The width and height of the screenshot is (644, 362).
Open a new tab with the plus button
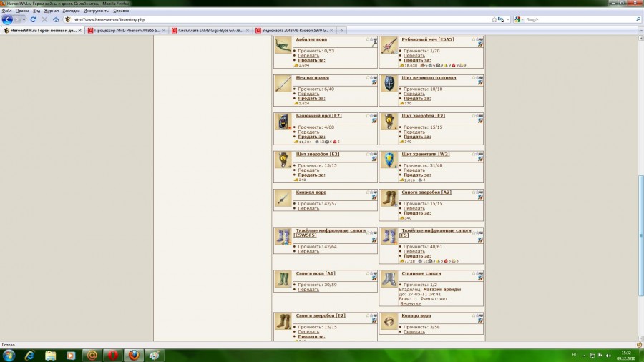point(341,30)
